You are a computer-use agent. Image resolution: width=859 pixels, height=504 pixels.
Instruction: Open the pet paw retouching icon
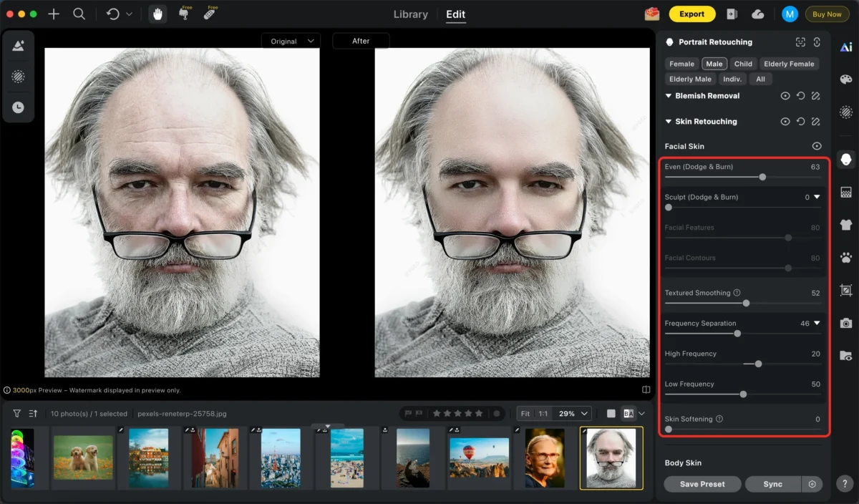(x=846, y=258)
